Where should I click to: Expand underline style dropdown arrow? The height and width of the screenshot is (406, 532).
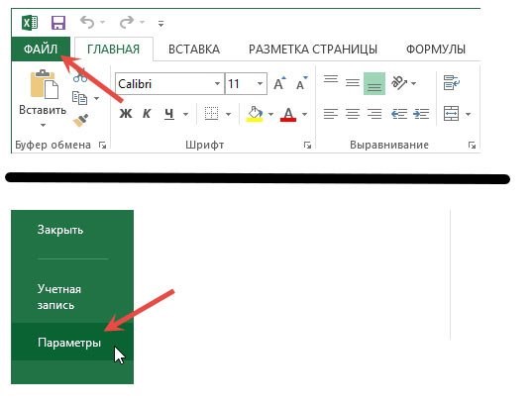pos(185,114)
